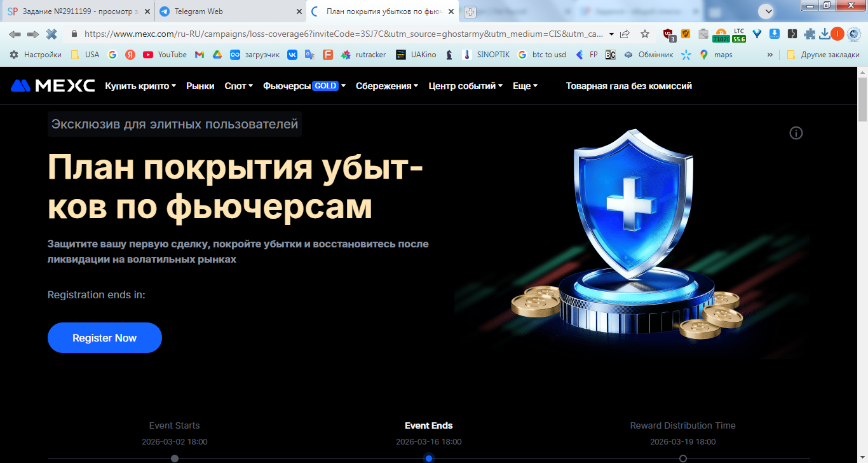
Task: Expand the Спот dropdown
Action: pyautogui.click(x=239, y=86)
